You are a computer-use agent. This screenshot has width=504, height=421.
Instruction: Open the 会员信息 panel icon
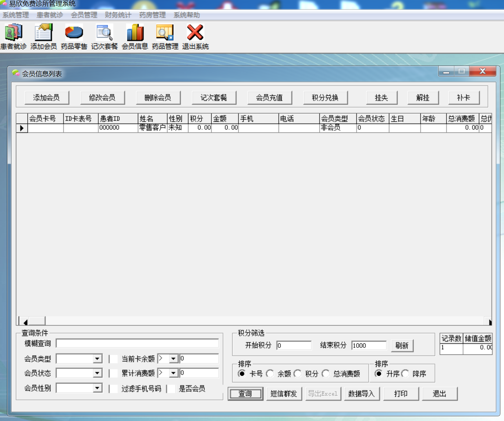point(135,35)
